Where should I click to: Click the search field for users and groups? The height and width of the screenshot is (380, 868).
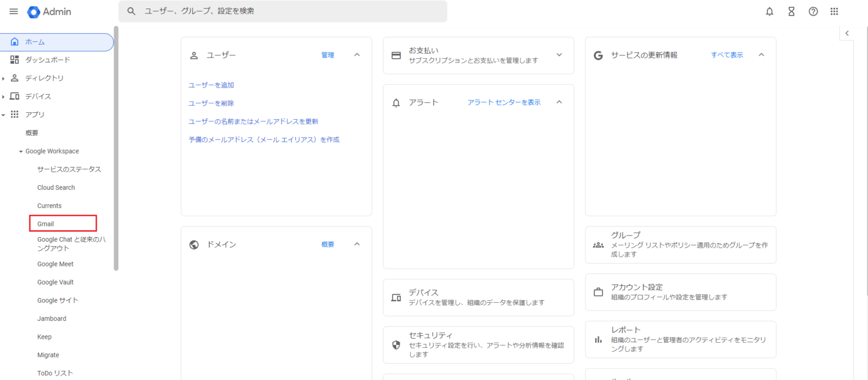coord(283,11)
